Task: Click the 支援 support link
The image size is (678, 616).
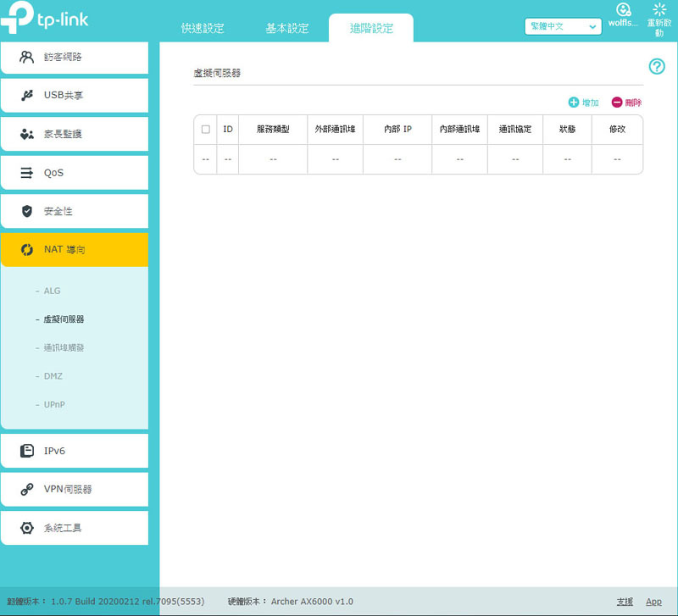Action: [x=625, y=602]
